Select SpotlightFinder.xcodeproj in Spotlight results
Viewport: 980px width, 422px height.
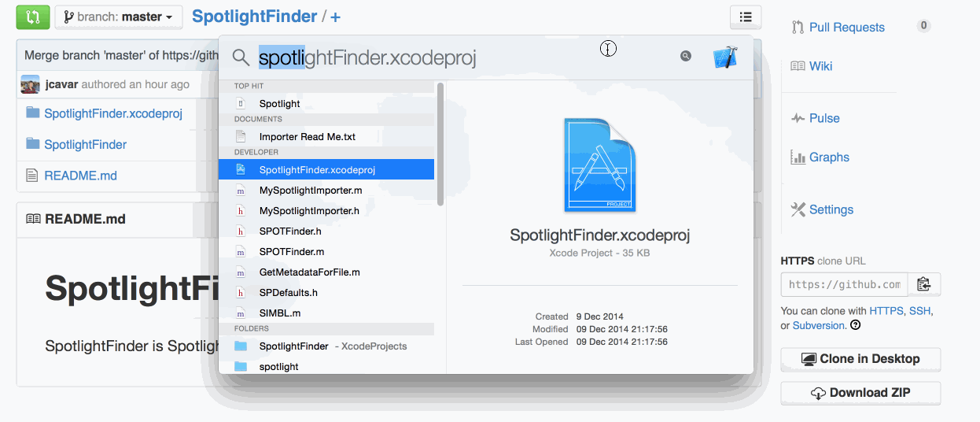326,169
